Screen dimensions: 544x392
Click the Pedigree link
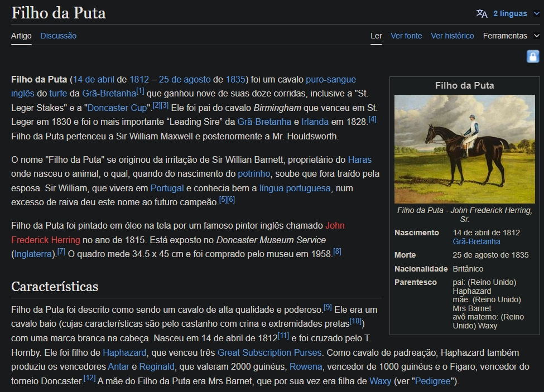(x=432, y=381)
